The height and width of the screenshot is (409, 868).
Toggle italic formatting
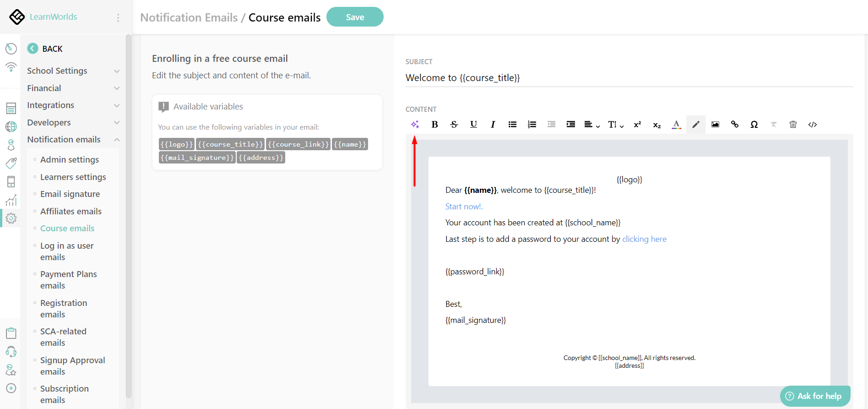(493, 125)
